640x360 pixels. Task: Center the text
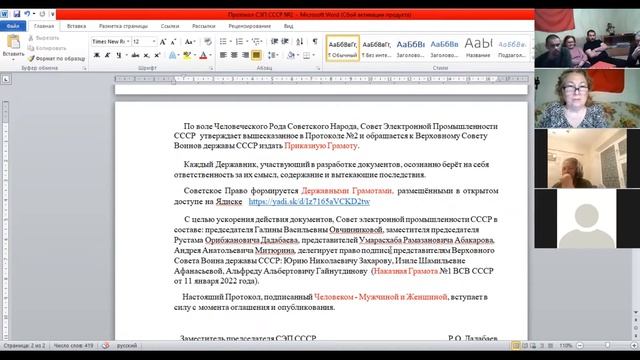(x=234, y=55)
